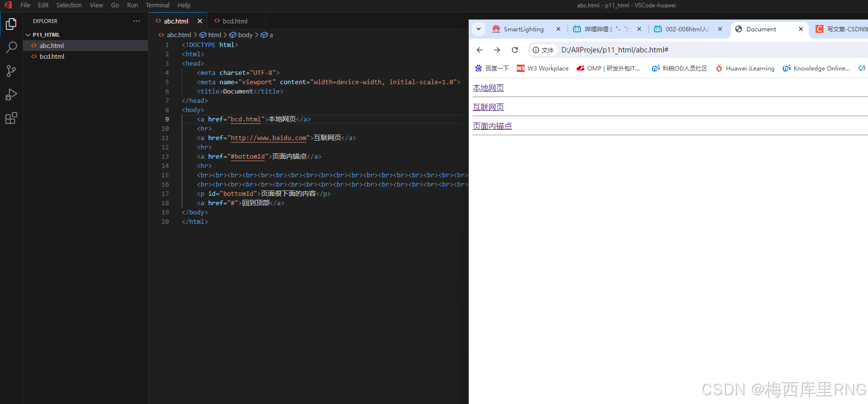Open 百度一下 bookmark

(492, 69)
